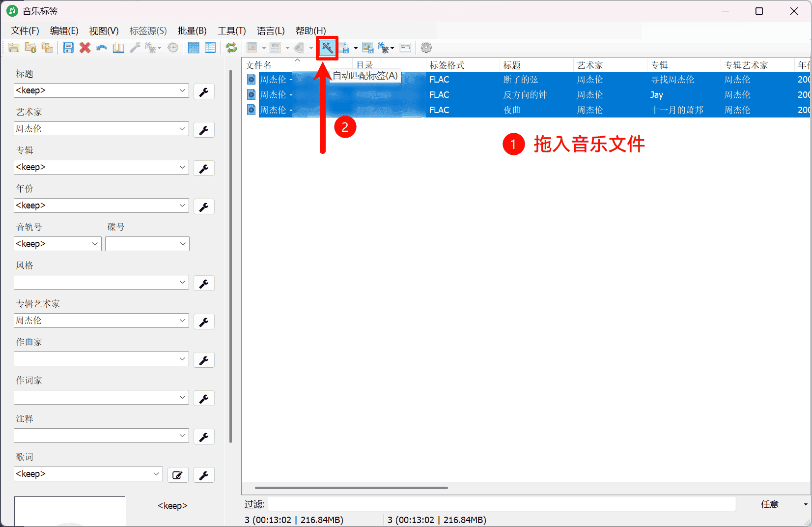
Task: Select the auto-match tags magic wand tool
Action: tap(327, 47)
